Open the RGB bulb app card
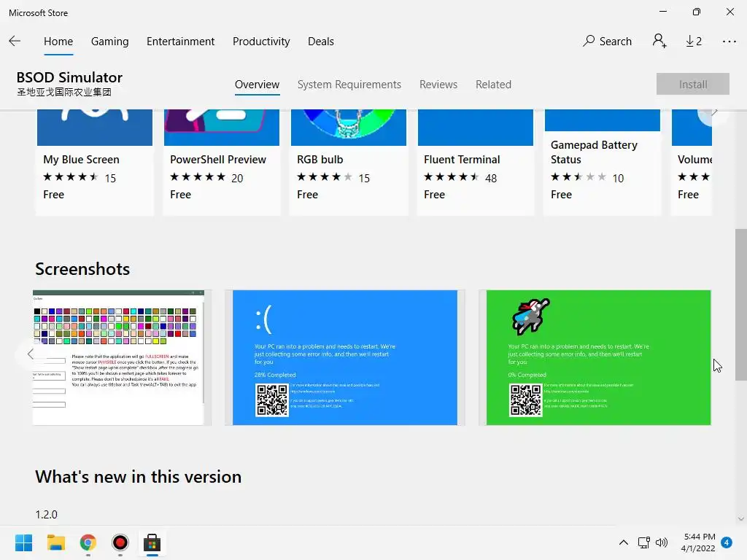747x560 pixels. pos(349,162)
